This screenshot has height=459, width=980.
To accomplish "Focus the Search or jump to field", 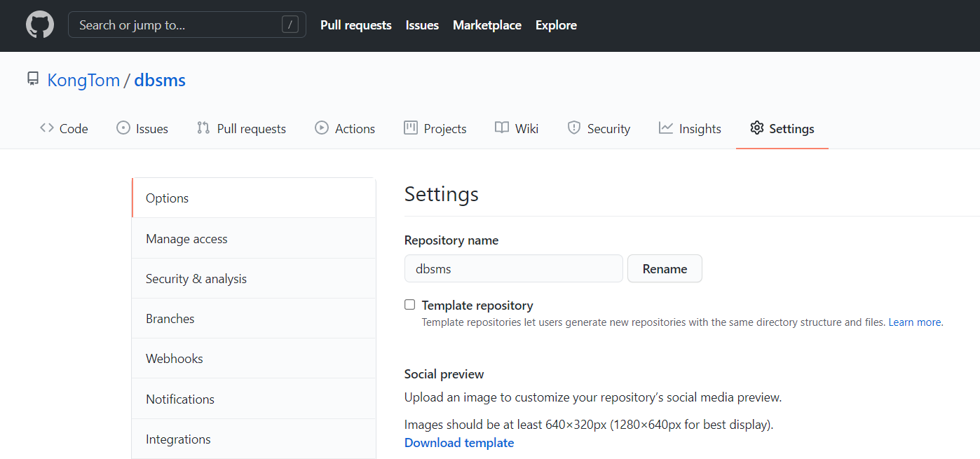I will pyautogui.click(x=187, y=25).
